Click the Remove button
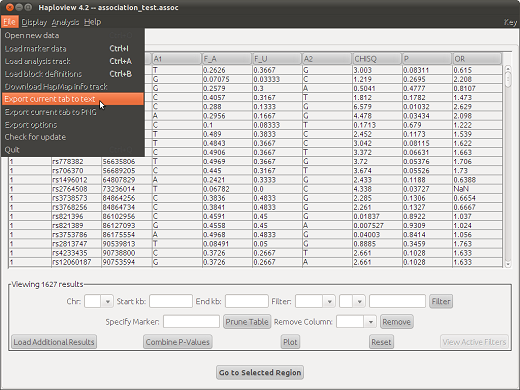This screenshot has height=390, width=520. tap(396, 322)
